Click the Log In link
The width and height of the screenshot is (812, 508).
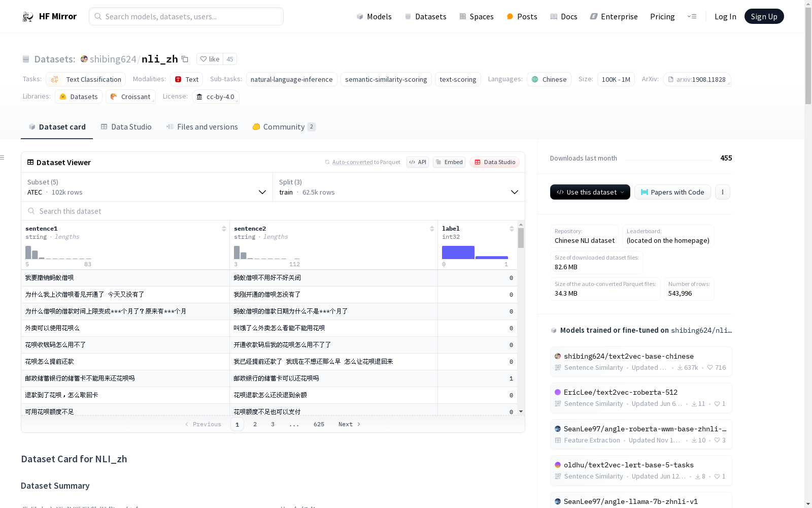click(x=725, y=16)
